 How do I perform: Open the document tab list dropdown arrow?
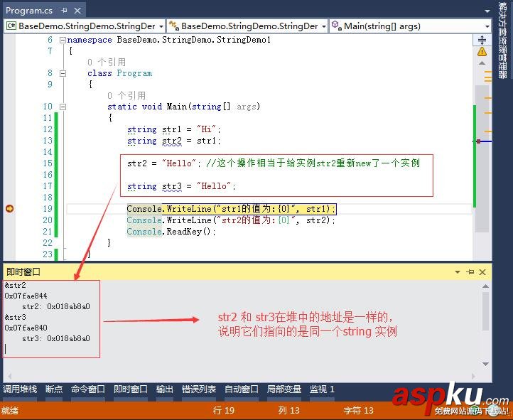[x=487, y=11]
